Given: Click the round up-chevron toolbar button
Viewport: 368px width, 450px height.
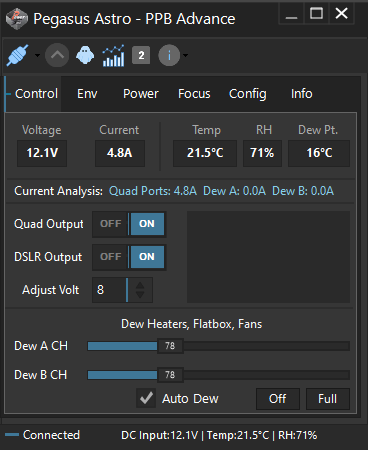Looking at the screenshot, I should [57, 55].
